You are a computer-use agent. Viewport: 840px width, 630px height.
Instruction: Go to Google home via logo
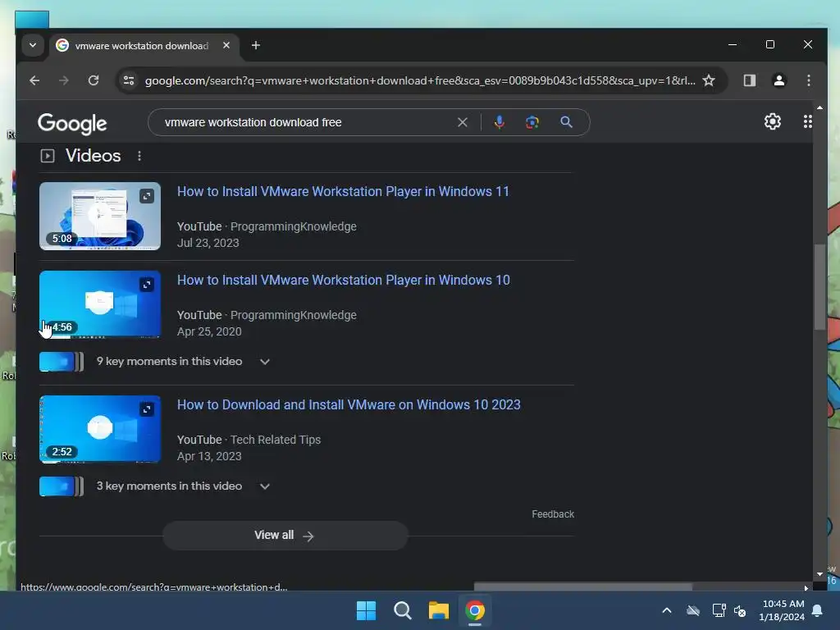pyautogui.click(x=72, y=123)
